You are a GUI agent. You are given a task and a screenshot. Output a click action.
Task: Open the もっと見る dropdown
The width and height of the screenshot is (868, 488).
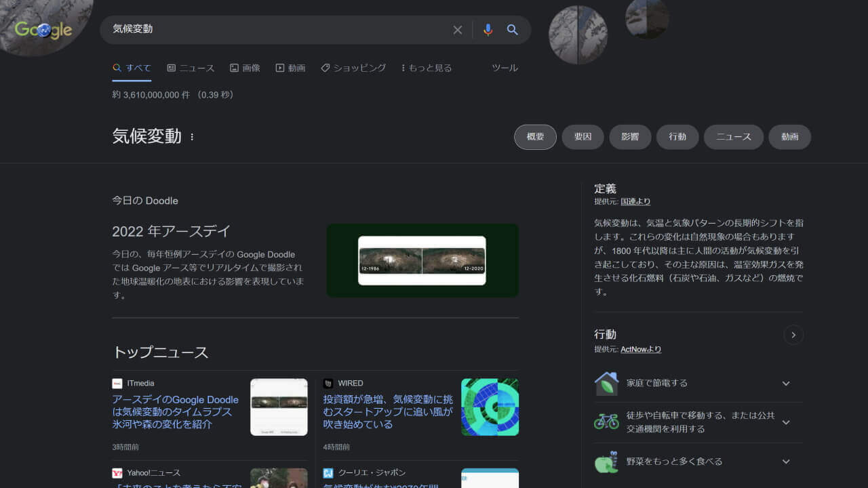425,68
